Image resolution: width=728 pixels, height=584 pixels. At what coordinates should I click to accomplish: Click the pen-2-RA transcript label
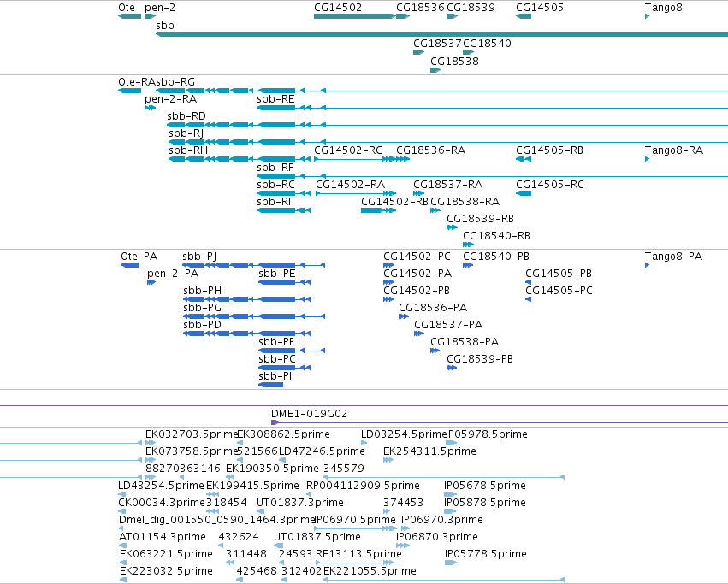(170, 99)
